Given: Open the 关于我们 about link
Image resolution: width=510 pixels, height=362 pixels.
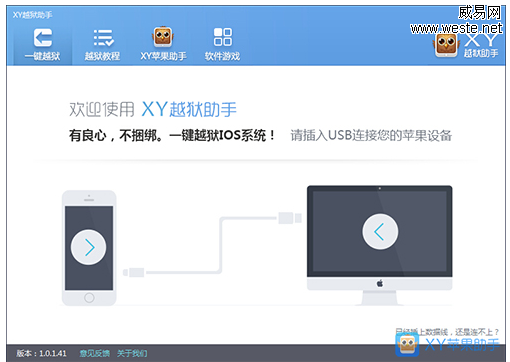Looking at the screenshot, I should click(x=132, y=353).
